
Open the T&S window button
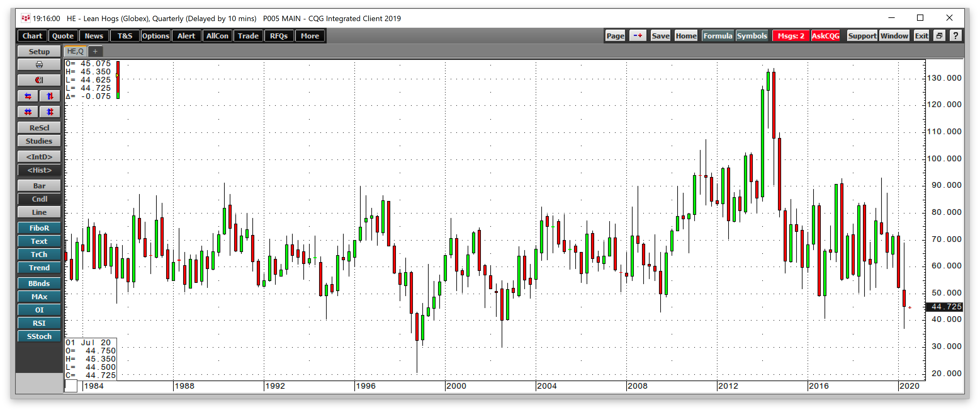tap(125, 36)
